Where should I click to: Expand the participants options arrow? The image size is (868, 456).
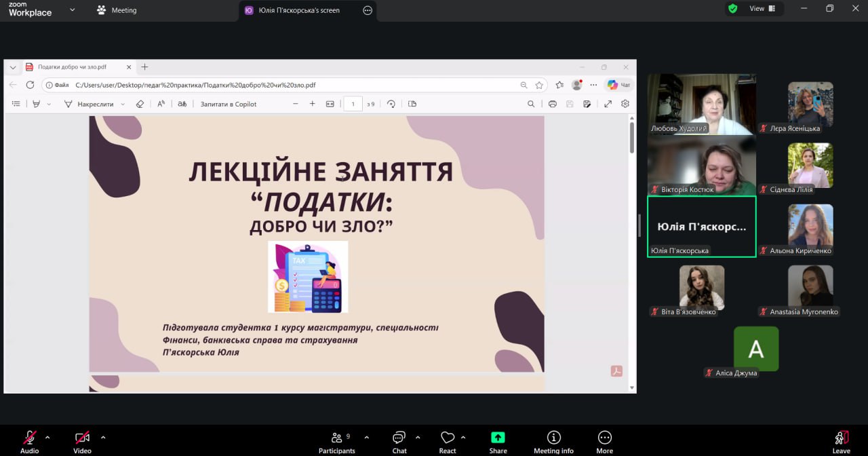[x=367, y=437]
